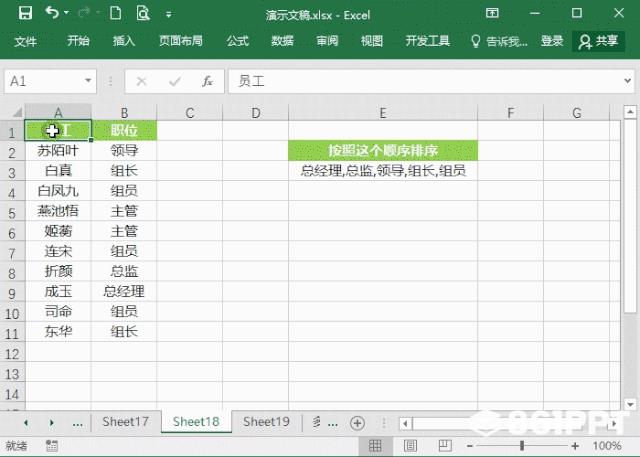The image size is (640, 457).
Task: Select column E header
Action: (x=382, y=113)
